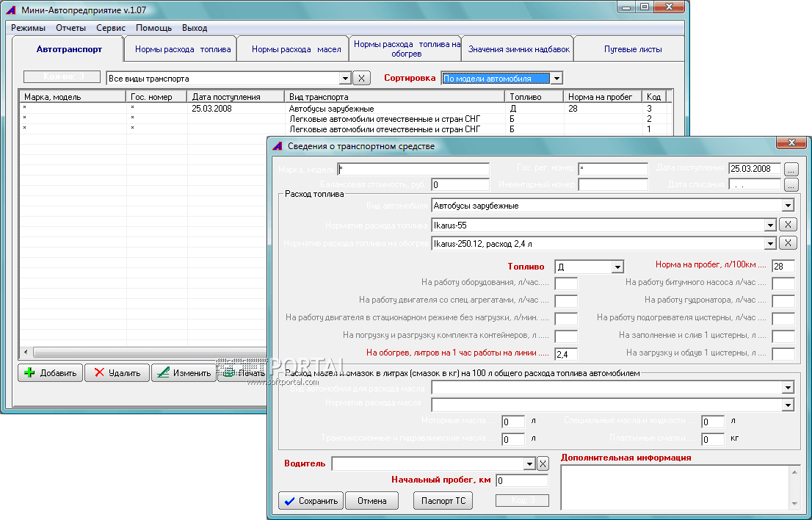This screenshot has width=812, height=520.
Task: Click the На работу битумного насоса field
Action: tap(783, 284)
